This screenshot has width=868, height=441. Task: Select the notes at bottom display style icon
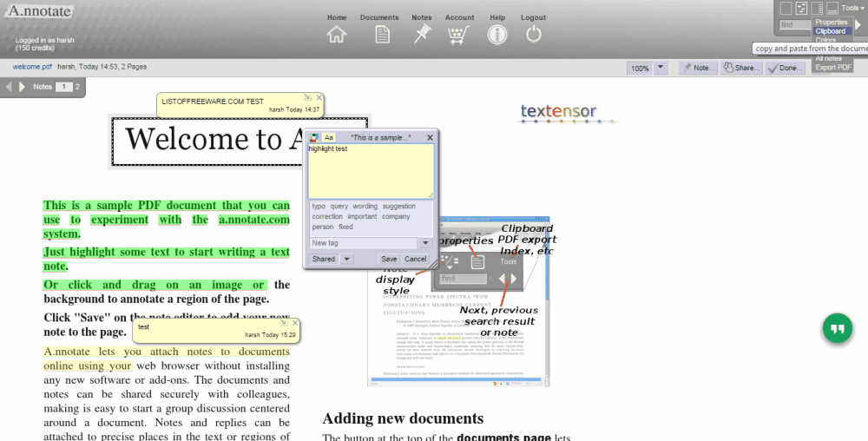[x=832, y=8]
